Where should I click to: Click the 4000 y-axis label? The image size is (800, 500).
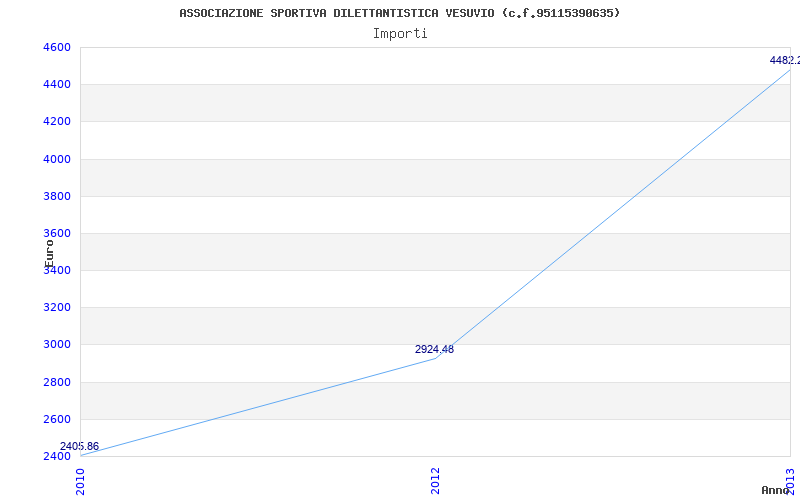tap(57, 159)
